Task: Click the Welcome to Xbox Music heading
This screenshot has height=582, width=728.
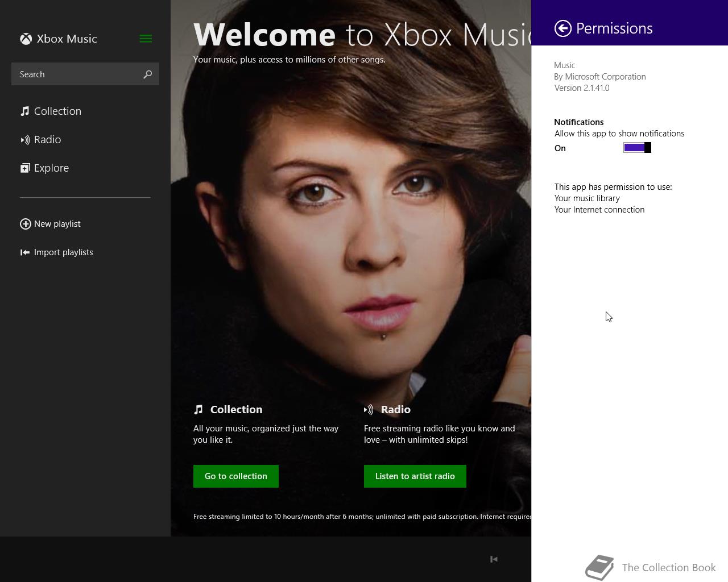Action: [x=362, y=35]
